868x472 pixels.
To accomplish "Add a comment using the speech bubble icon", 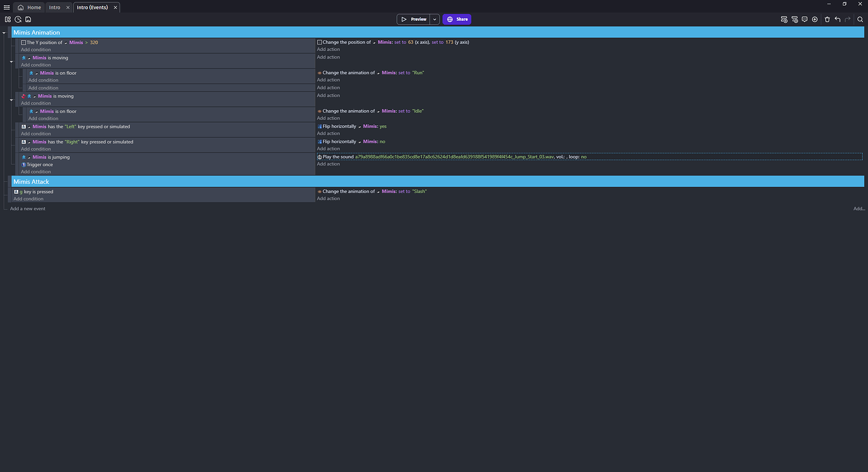I will tap(804, 20).
